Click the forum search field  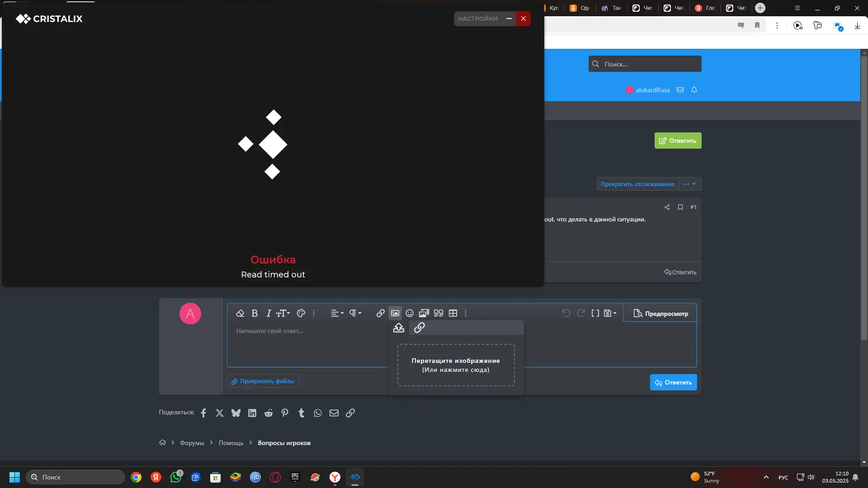pos(645,64)
